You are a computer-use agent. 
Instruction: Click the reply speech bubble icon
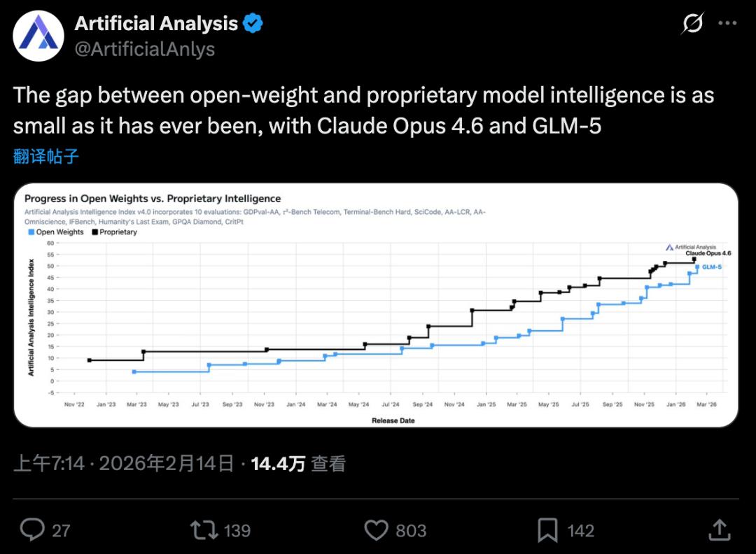tap(32, 530)
